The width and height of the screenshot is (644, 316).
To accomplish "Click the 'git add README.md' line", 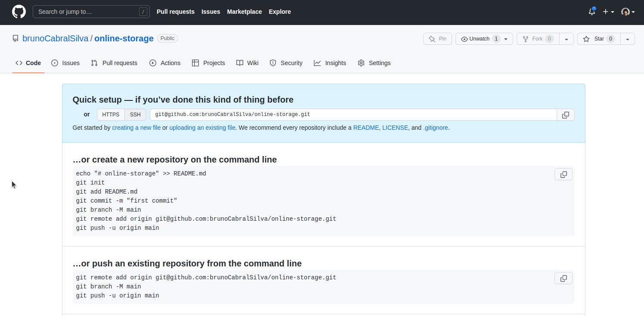I will (107, 192).
